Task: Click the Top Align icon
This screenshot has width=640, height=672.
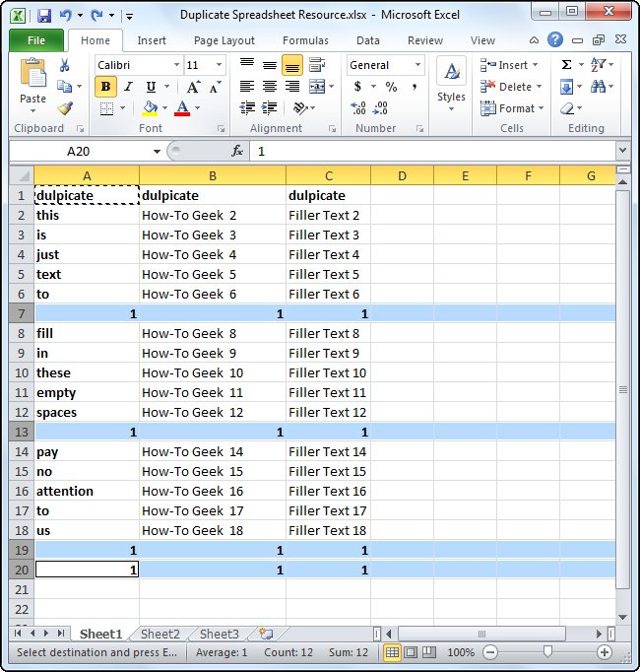Action: (247, 65)
